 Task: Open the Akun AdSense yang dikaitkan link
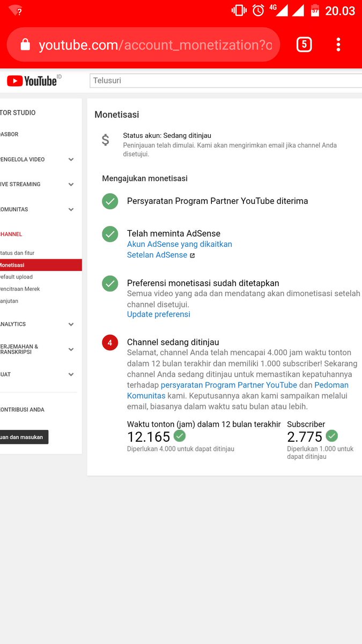[x=179, y=244]
